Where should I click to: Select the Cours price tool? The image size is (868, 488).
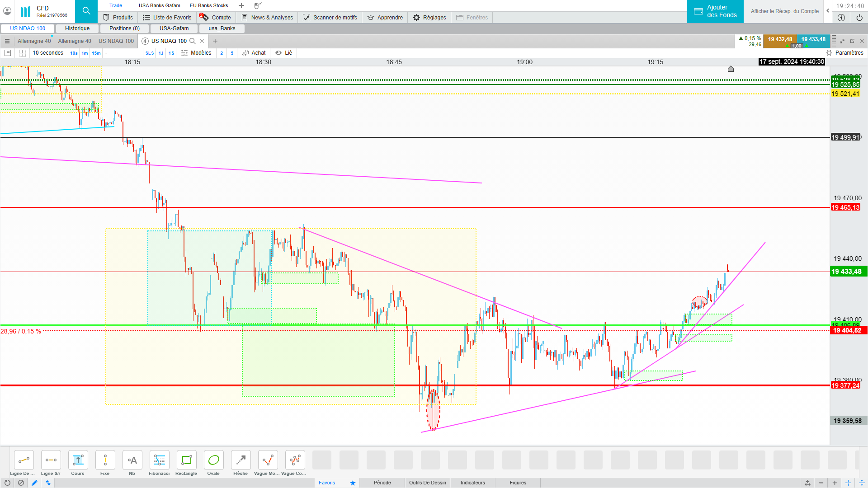click(78, 460)
